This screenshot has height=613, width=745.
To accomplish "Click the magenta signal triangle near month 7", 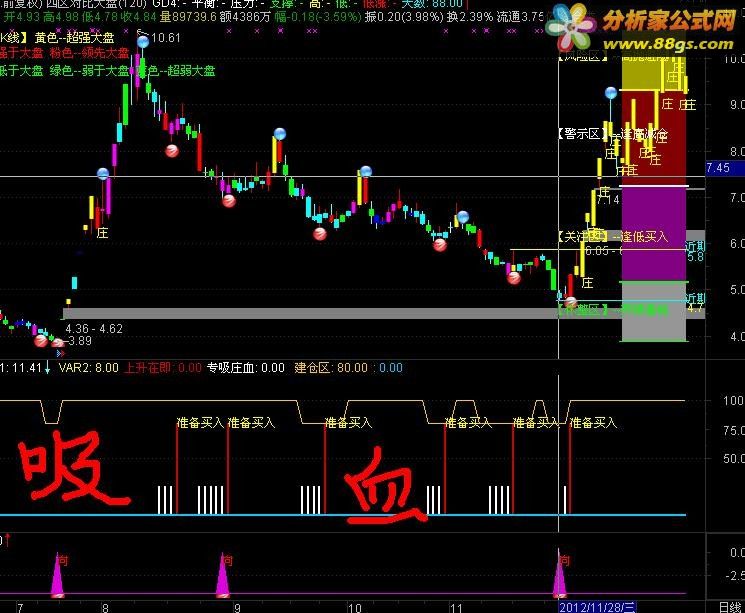I will 57,574.
